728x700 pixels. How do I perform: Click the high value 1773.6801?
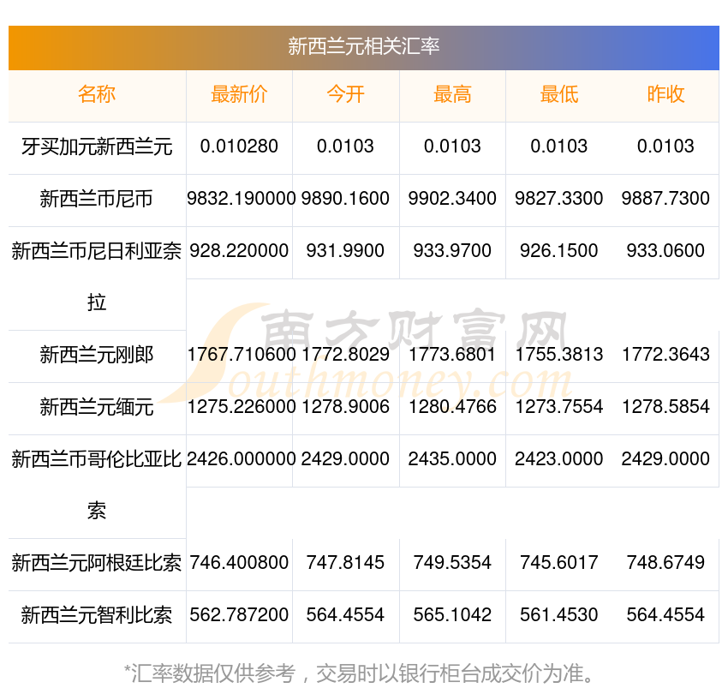click(x=452, y=355)
